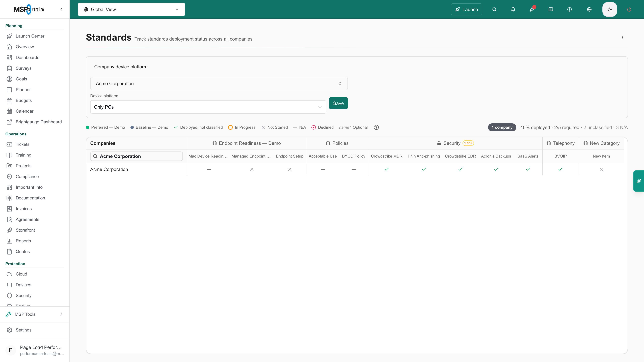
Task: Save the device platform setting
Action: pyautogui.click(x=338, y=103)
